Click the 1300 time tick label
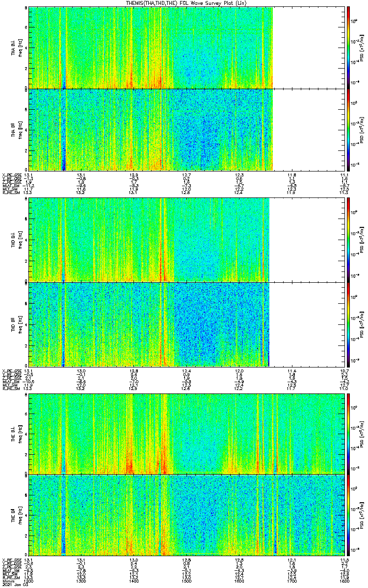 pyautogui.click(x=81, y=581)
